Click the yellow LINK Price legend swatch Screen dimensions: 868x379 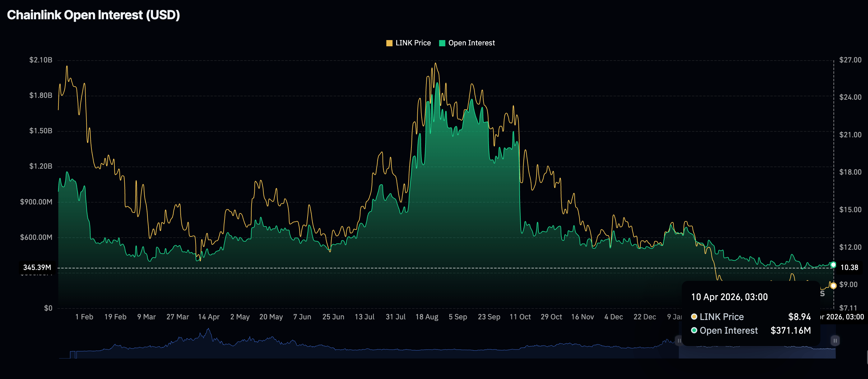[389, 43]
